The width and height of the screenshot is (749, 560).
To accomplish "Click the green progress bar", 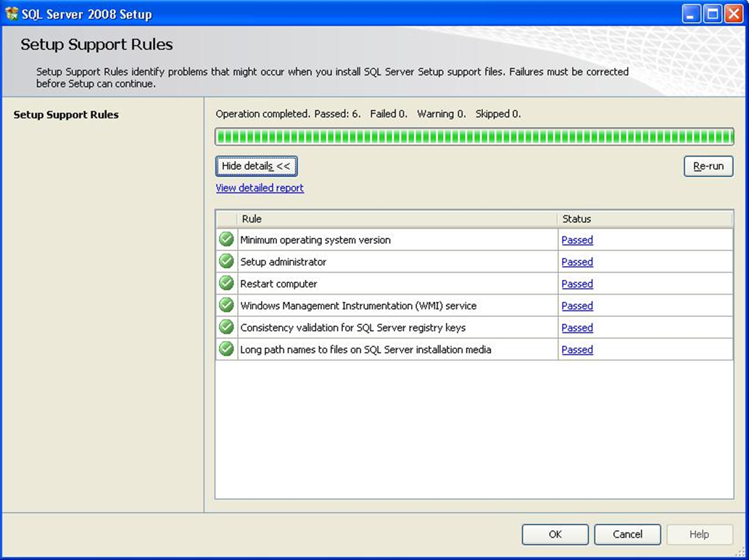I will [474, 136].
